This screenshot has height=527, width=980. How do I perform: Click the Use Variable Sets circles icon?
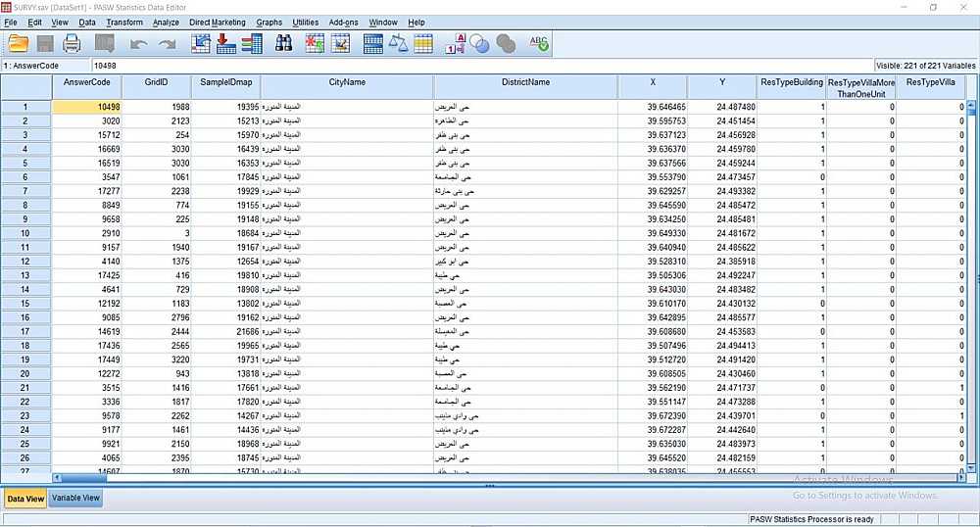[479, 44]
